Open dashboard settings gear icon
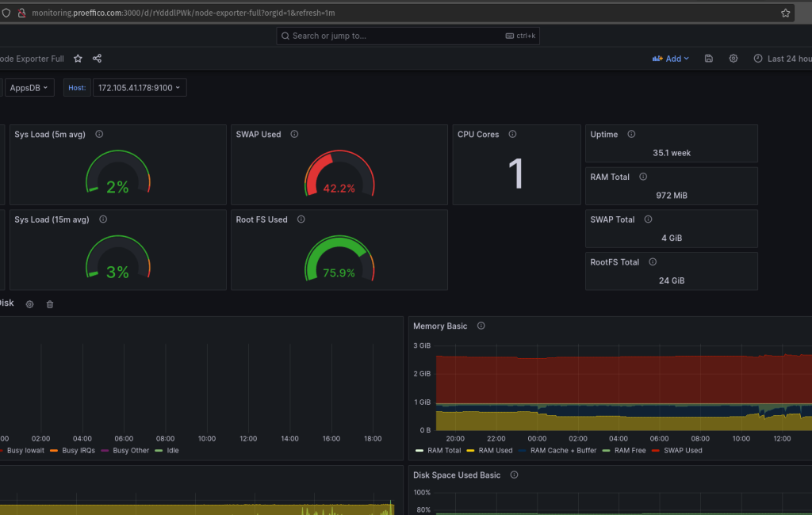This screenshot has width=812, height=515. (733, 59)
